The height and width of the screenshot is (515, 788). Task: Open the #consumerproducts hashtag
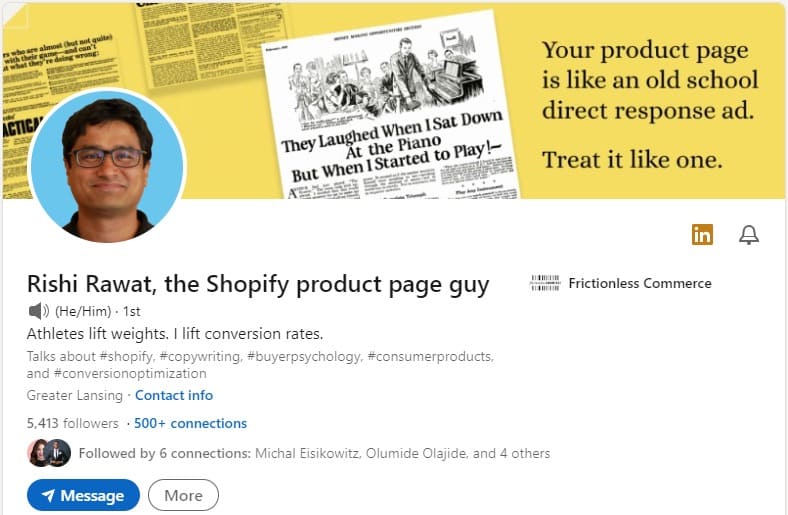coord(430,356)
